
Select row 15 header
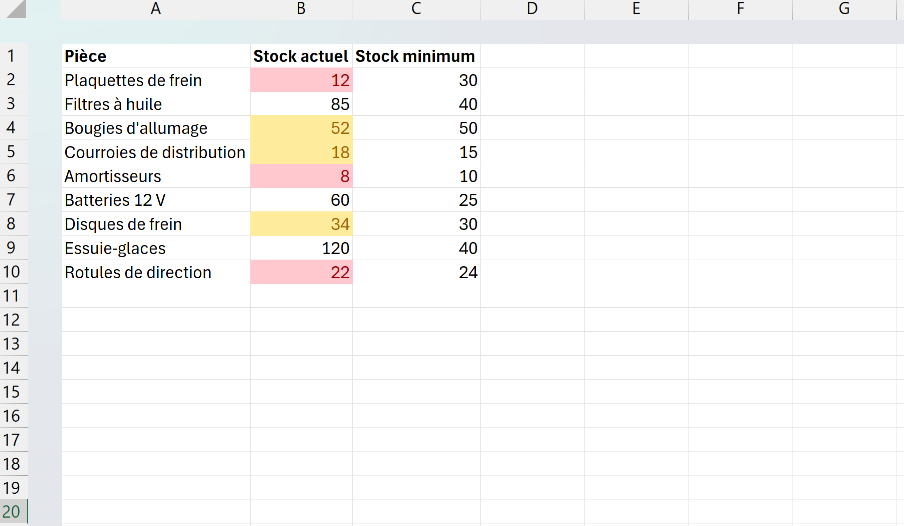[12, 392]
